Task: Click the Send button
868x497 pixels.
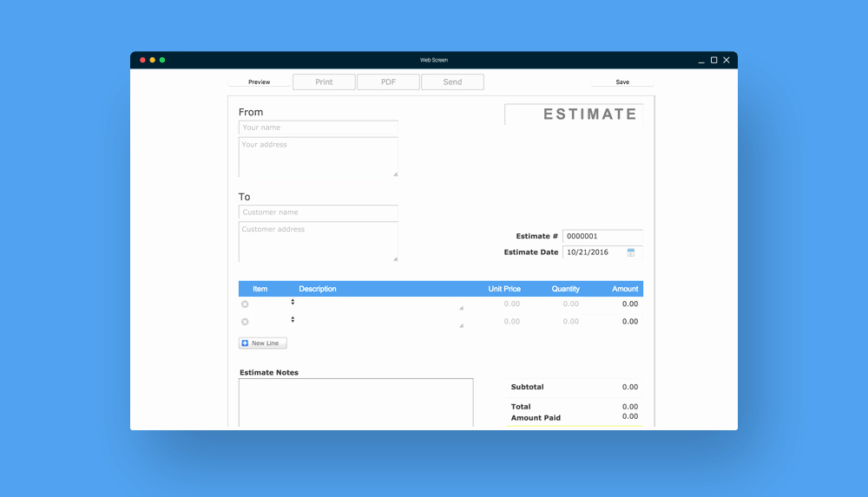Action: pos(452,82)
